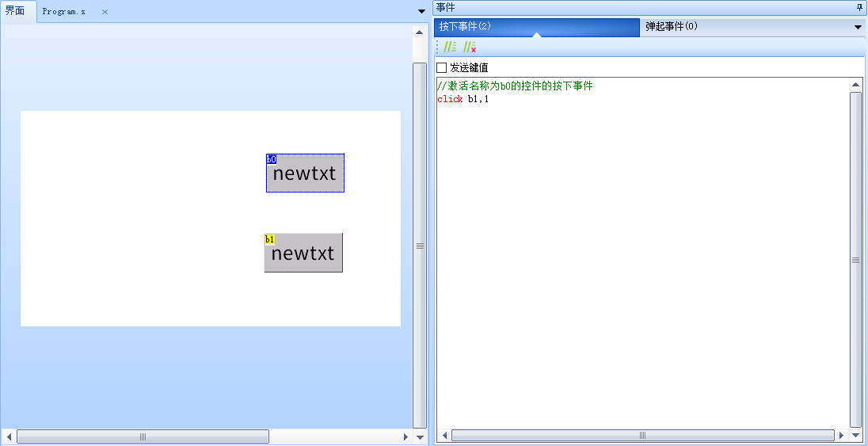The width and height of the screenshot is (868, 446).
Task: Click the code editor horizontal scrollbar thumb
Action: tap(642, 436)
